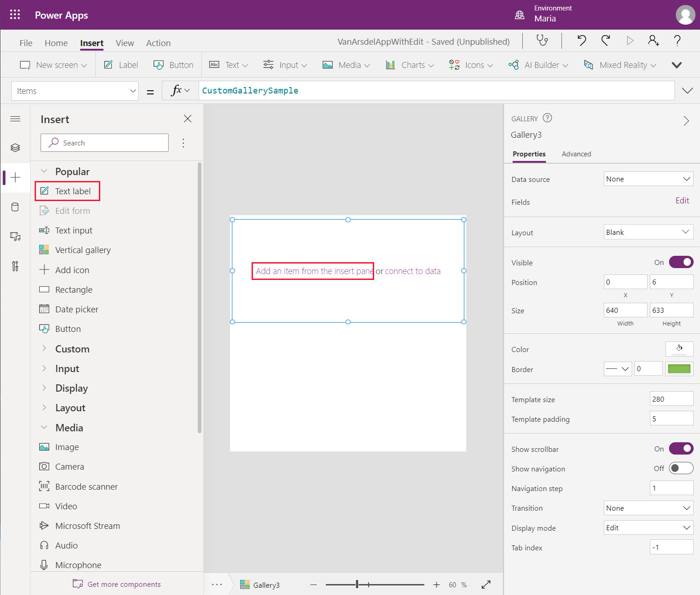Switch to the Advanced properties tab
This screenshot has height=595, width=700.
click(x=576, y=154)
